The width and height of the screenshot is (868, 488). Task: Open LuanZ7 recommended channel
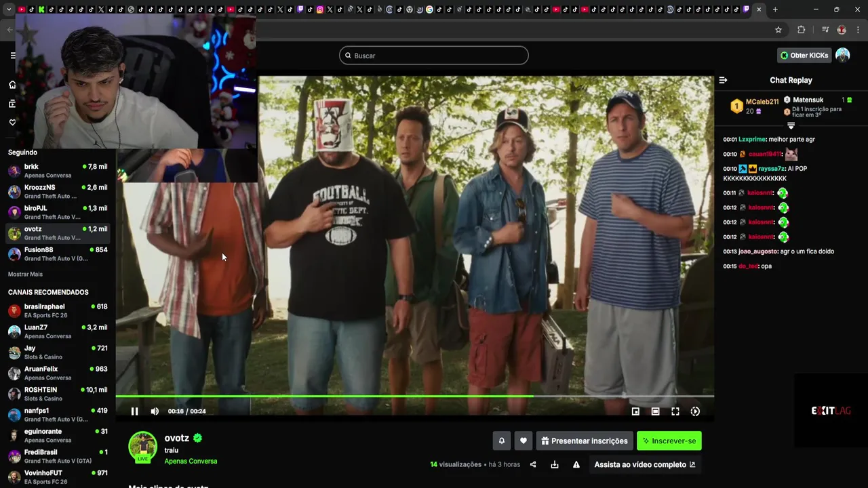click(x=58, y=331)
